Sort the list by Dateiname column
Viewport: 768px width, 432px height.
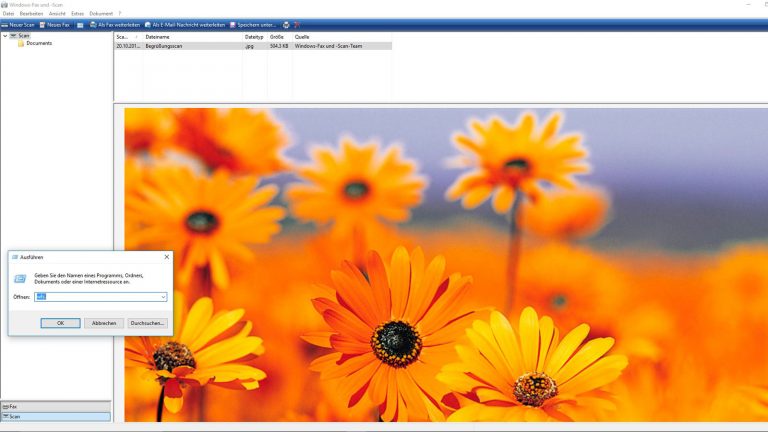click(157, 37)
